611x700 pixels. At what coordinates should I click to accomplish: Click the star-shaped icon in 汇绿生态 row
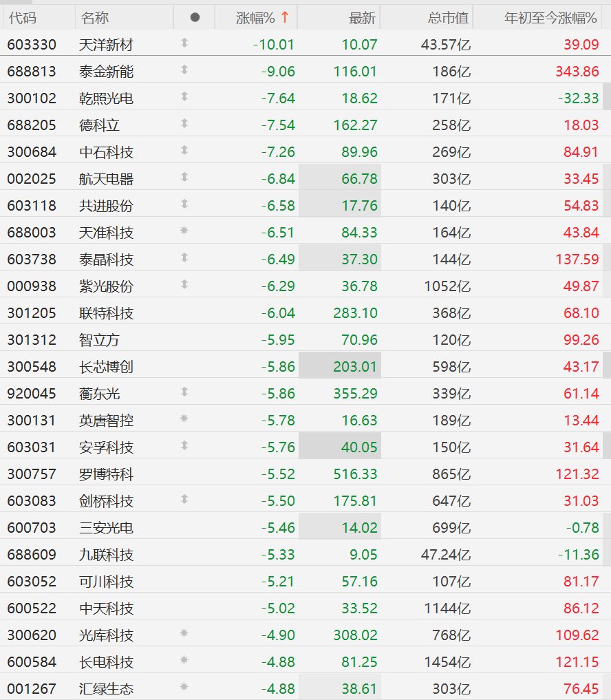[184, 687]
